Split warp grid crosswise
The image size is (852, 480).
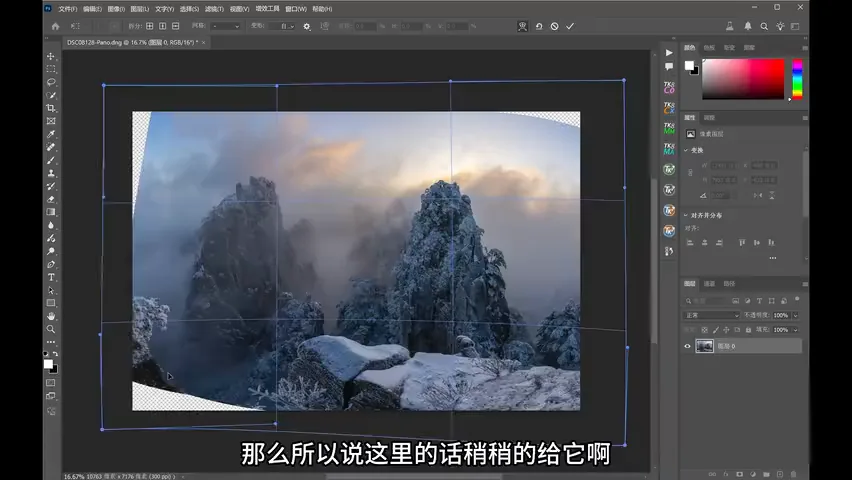[x=149, y=26]
